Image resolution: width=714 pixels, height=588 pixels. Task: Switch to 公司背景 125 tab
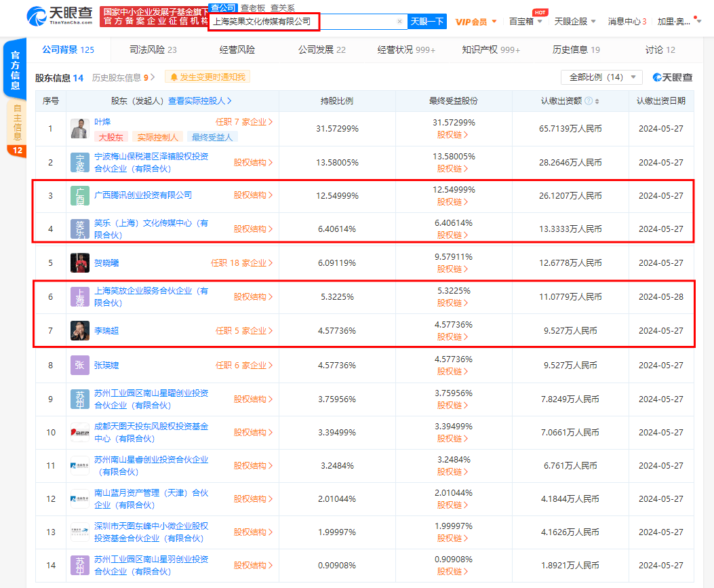pos(68,50)
